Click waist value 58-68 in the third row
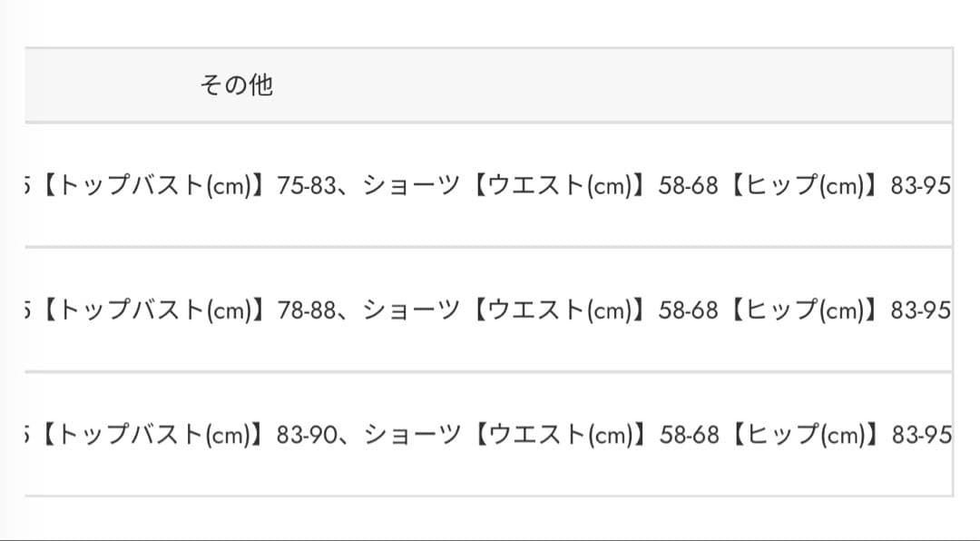The image size is (980, 541). tap(689, 436)
